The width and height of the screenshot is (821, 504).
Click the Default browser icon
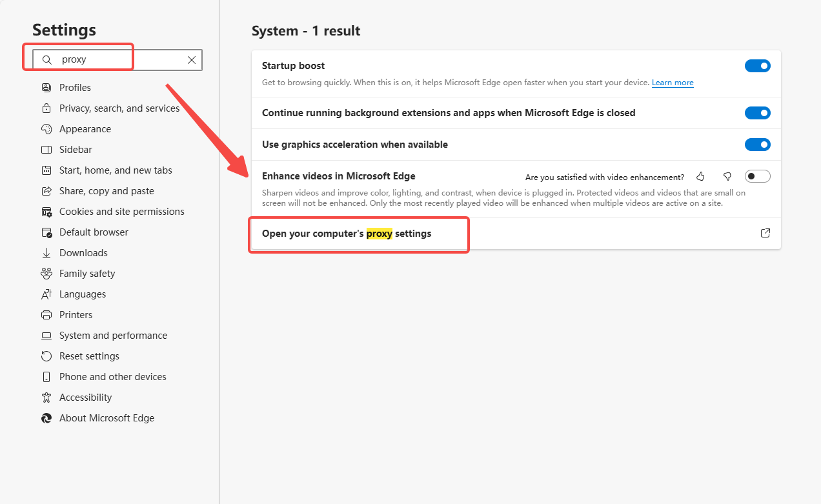click(46, 232)
